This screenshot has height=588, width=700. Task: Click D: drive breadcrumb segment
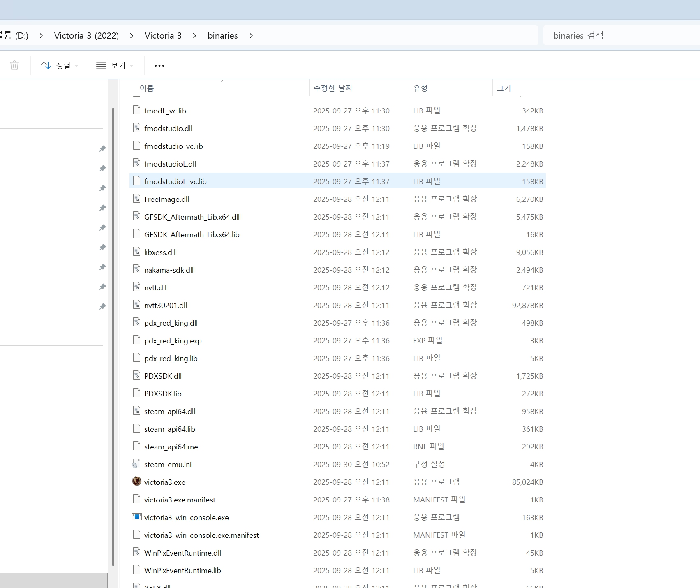click(x=14, y=36)
